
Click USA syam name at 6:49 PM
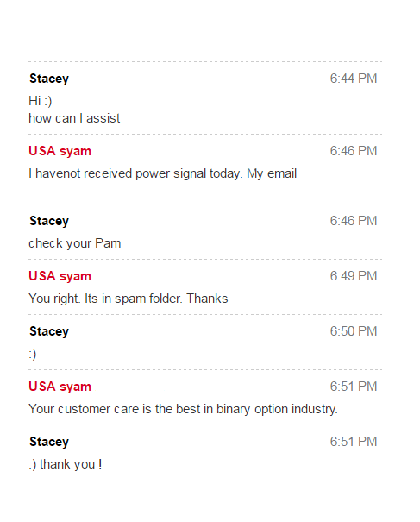click(60, 277)
